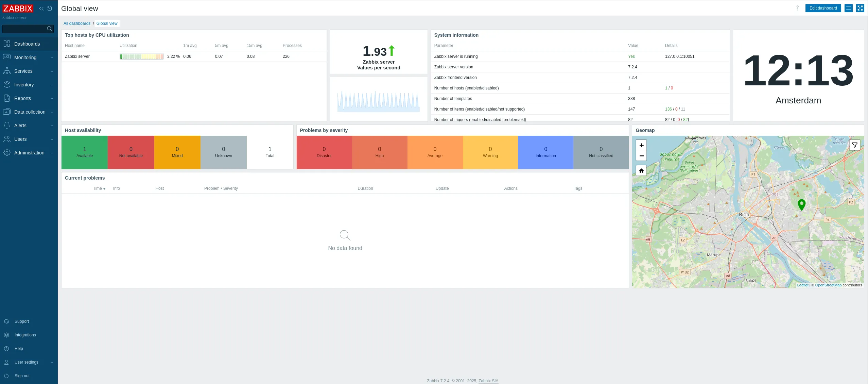Click the green host marker on Geomap
The image size is (868, 384).
tap(802, 204)
